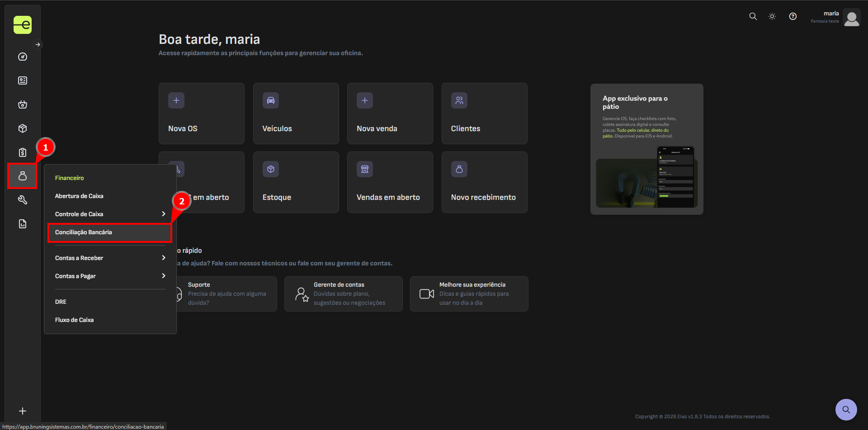
Task: Click the Boa tarde, maria heading
Action: [x=209, y=39]
